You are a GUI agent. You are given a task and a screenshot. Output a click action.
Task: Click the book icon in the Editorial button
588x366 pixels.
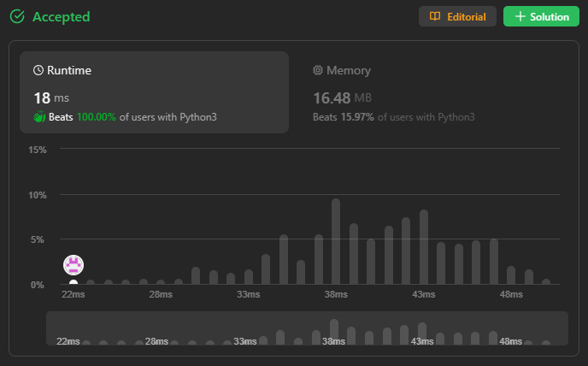coord(435,16)
